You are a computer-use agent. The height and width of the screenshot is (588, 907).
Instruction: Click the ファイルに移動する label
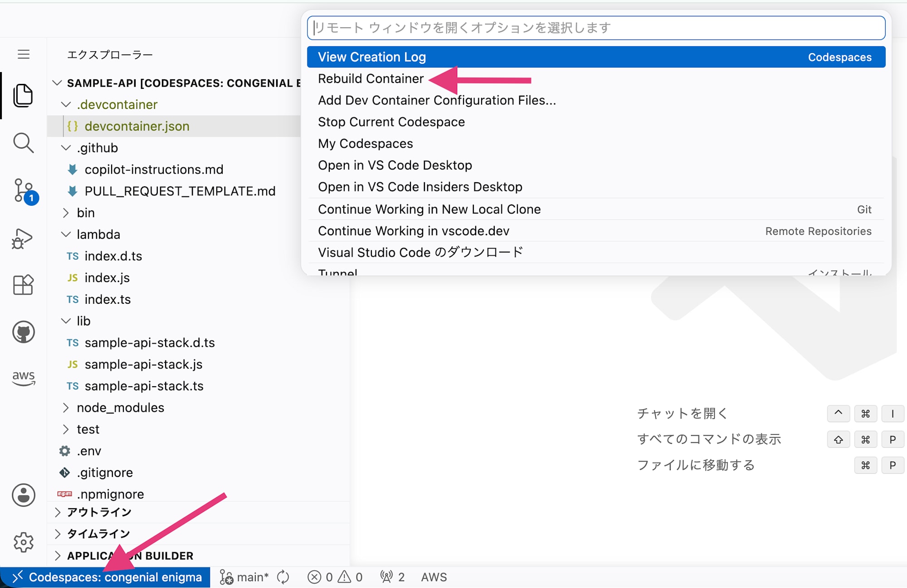696,465
